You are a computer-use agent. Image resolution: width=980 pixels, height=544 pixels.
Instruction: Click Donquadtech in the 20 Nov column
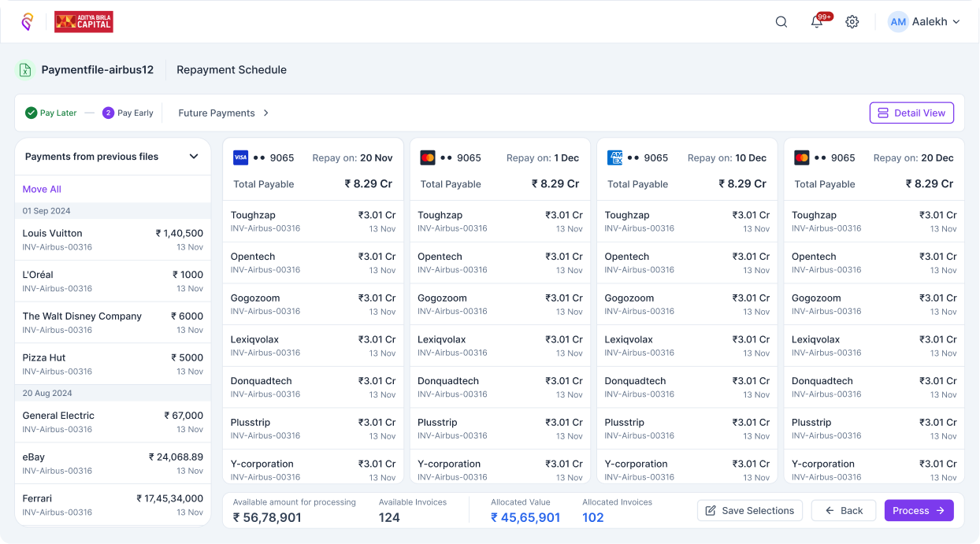pos(314,387)
